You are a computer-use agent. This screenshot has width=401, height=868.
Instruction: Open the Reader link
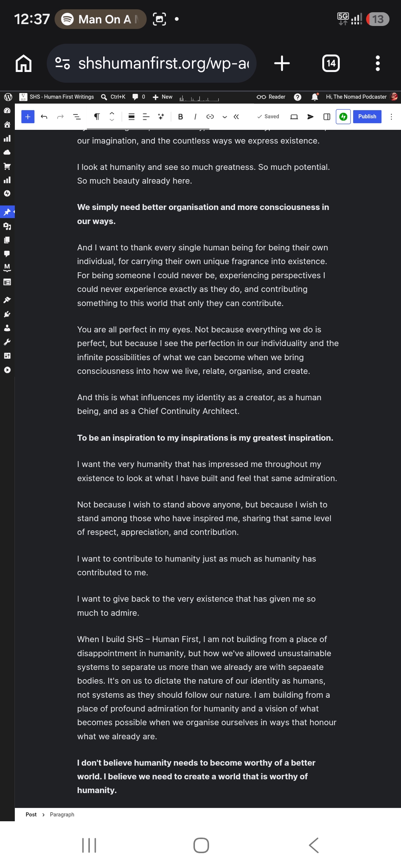pyautogui.click(x=271, y=97)
